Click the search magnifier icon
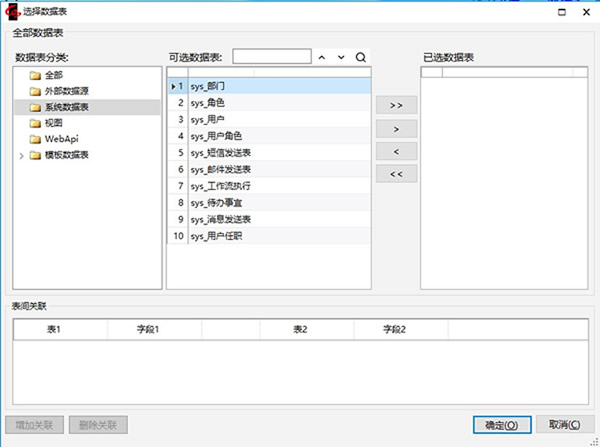The width and height of the screenshot is (600, 447). [360, 57]
